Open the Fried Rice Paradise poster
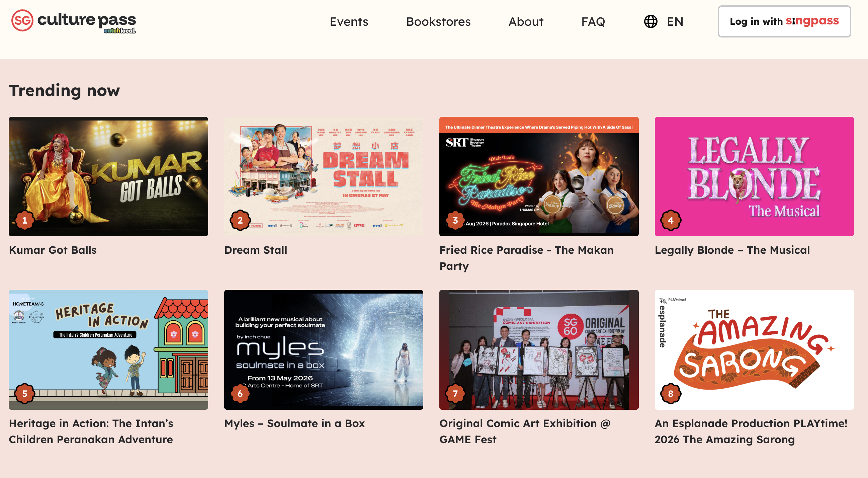The image size is (868, 478). (539, 176)
